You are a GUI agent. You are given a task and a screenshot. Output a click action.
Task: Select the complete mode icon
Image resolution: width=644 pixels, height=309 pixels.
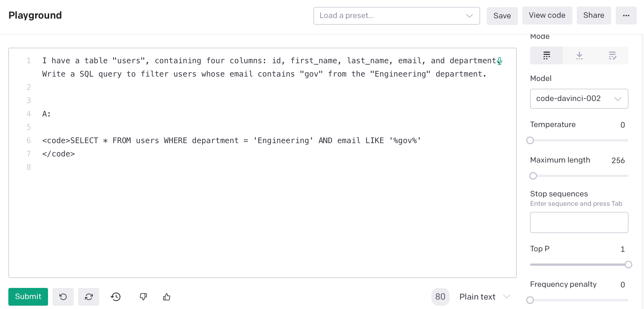click(x=546, y=55)
